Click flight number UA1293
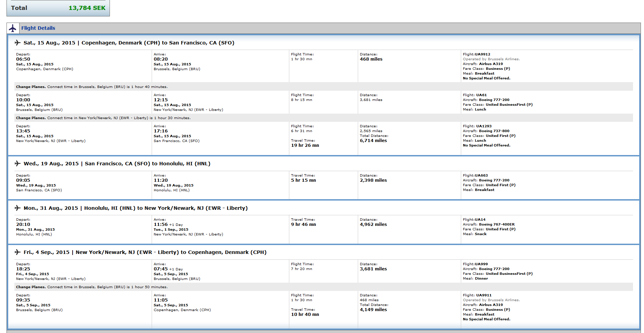The height and width of the screenshot is (333, 644). pos(483,126)
